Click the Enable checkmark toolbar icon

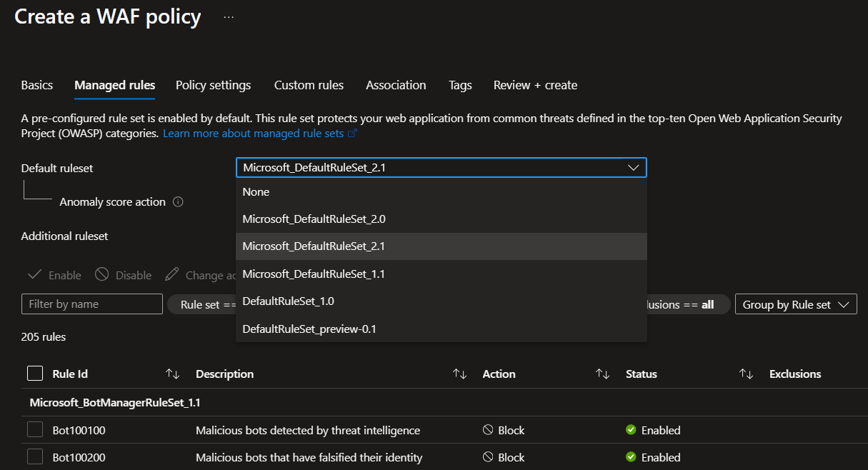[34, 275]
